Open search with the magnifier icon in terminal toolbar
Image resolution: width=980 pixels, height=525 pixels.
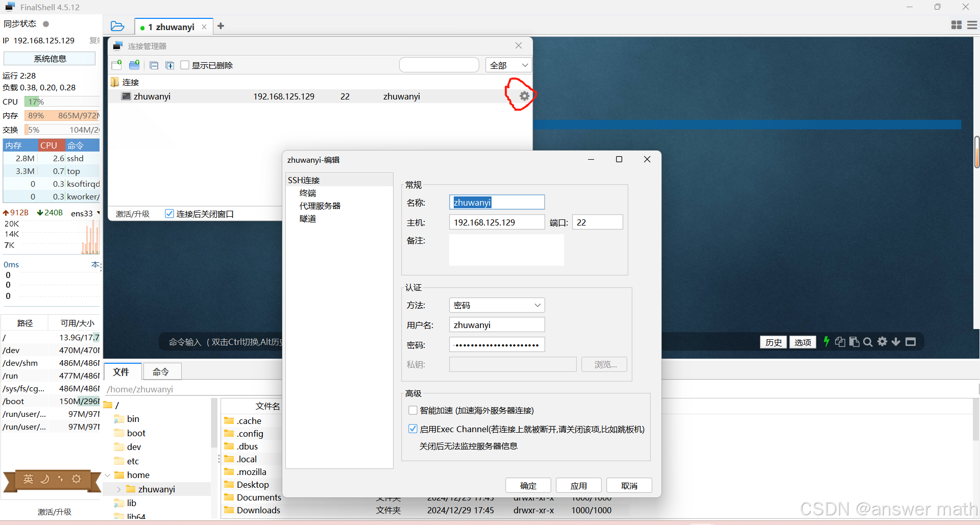click(x=868, y=341)
